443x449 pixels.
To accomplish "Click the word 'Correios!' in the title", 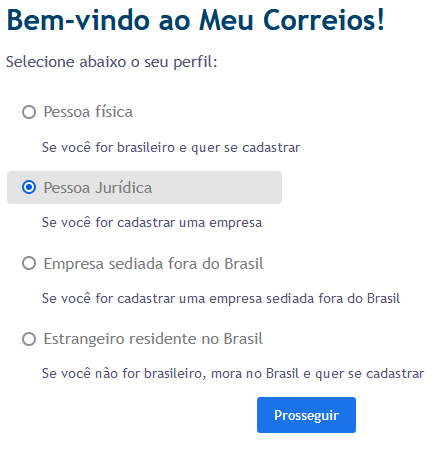I will [x=324, y=20].
